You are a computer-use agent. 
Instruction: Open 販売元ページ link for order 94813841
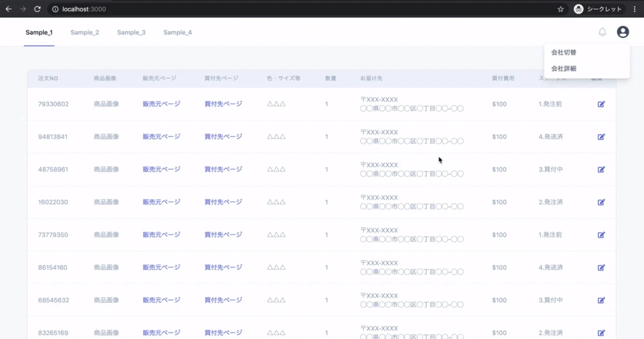tap(162, 137)
